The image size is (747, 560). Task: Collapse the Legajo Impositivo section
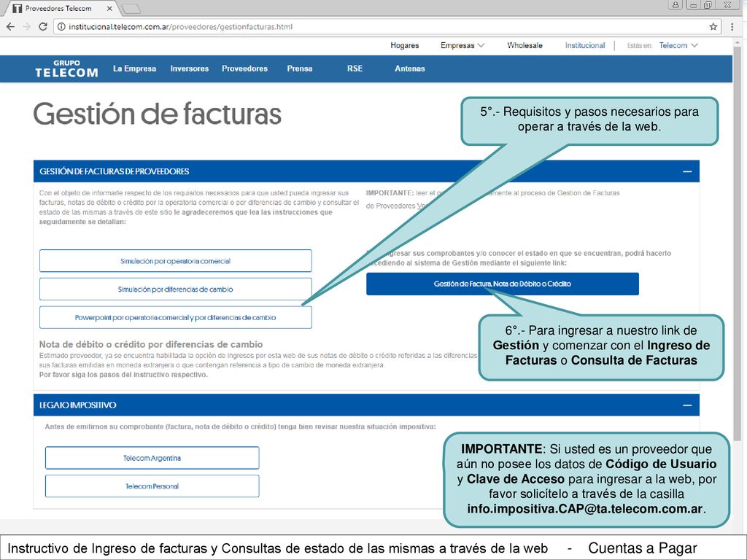(687, 405)
